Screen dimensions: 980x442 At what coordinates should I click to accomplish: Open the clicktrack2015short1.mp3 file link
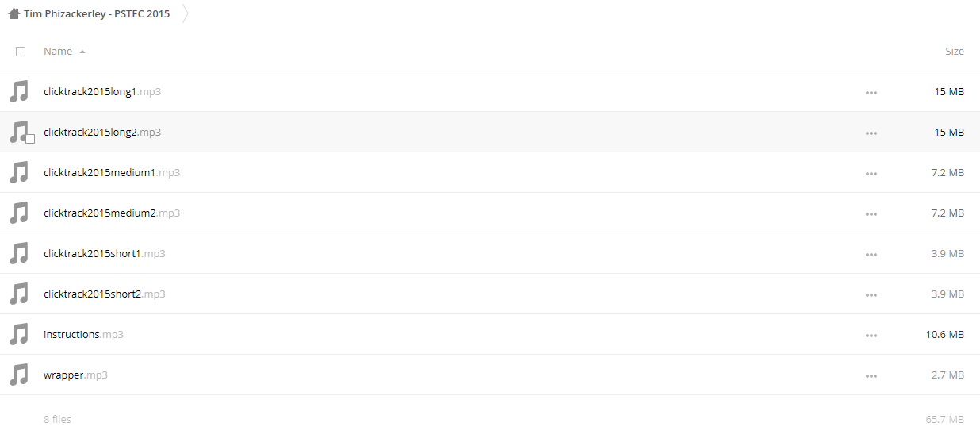coord(105,253)
